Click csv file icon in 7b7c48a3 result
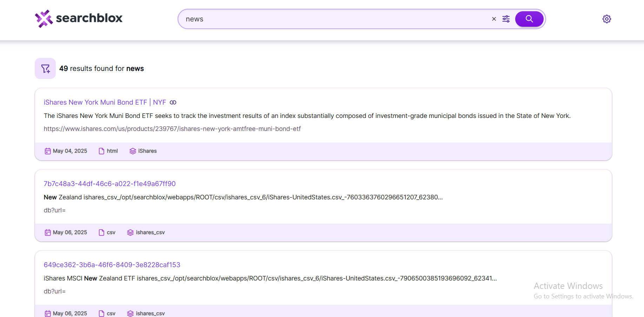 pyautogui.click(x=101, y=232)
